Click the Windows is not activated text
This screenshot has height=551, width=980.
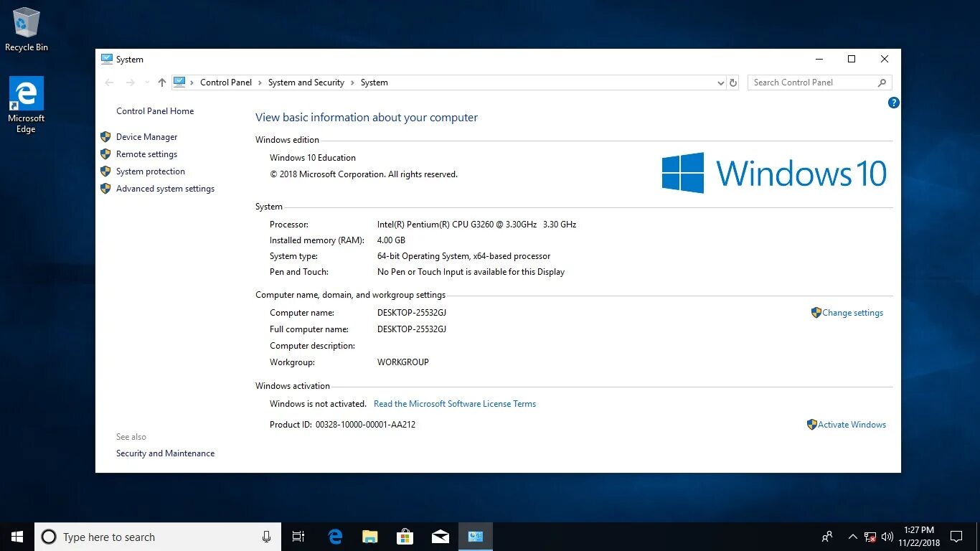pyautogui.click(x=318, y=404)
